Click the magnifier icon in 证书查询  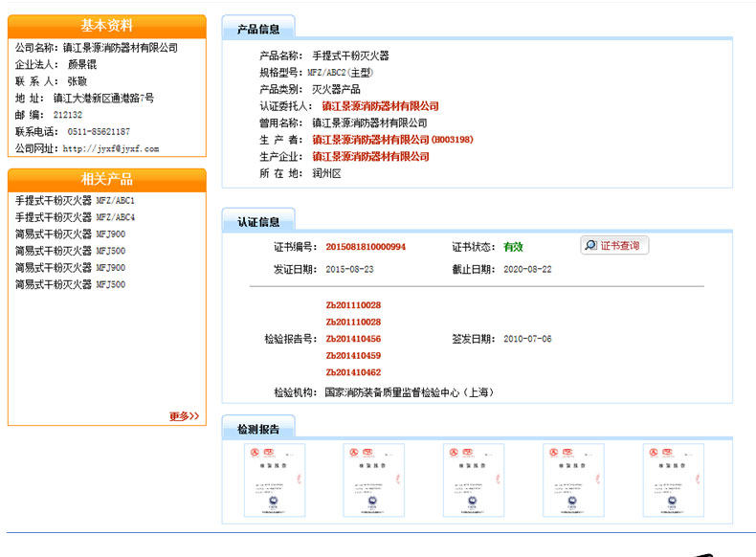(590, 245)
